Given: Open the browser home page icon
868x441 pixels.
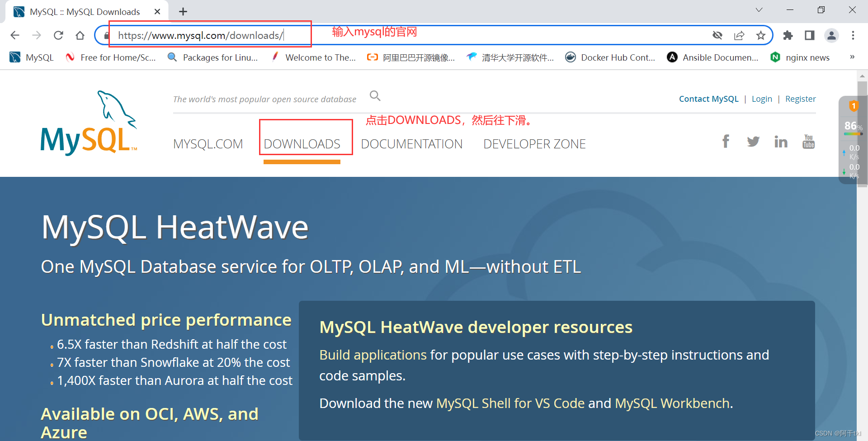Looking at the screenshot, I should [80, 35].
